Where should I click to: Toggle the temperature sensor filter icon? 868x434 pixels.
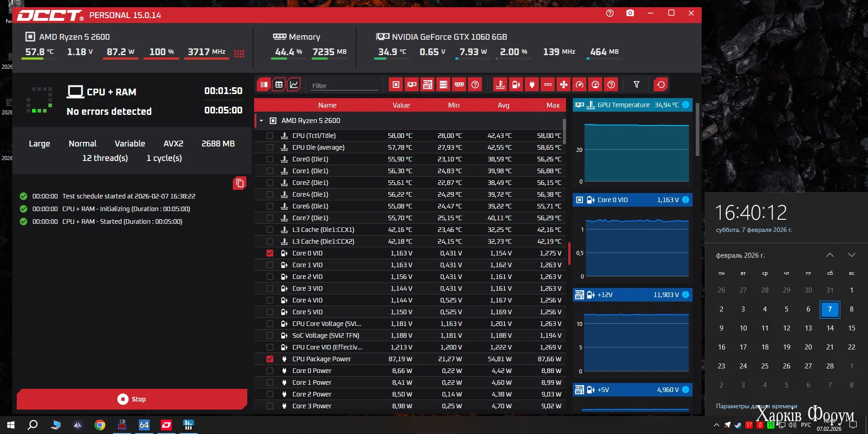[500, 85]
